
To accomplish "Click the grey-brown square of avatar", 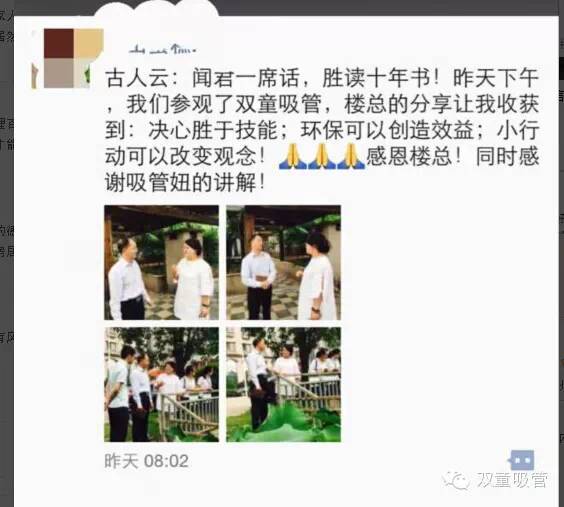I will pyautogui.click(x=59, y=73).
